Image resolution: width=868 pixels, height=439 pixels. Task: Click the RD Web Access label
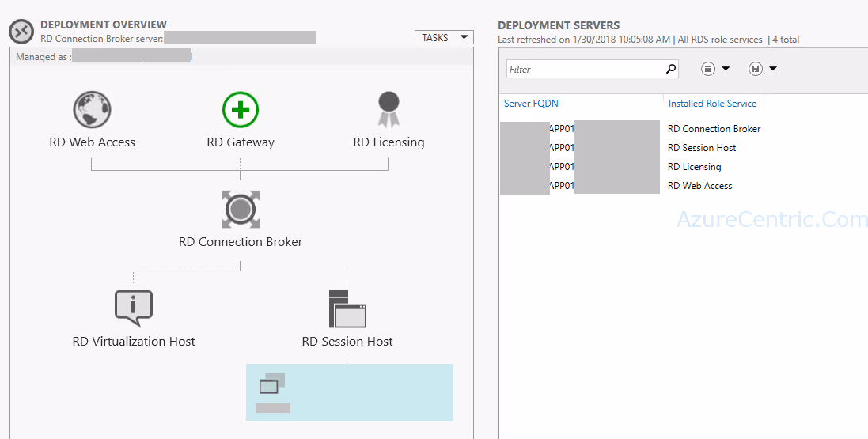(x=92, y=142)
